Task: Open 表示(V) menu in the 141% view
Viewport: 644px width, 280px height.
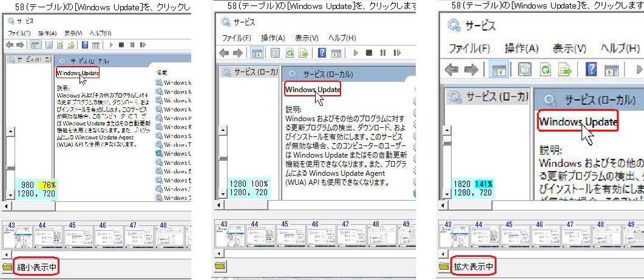Action: point(569,48)
